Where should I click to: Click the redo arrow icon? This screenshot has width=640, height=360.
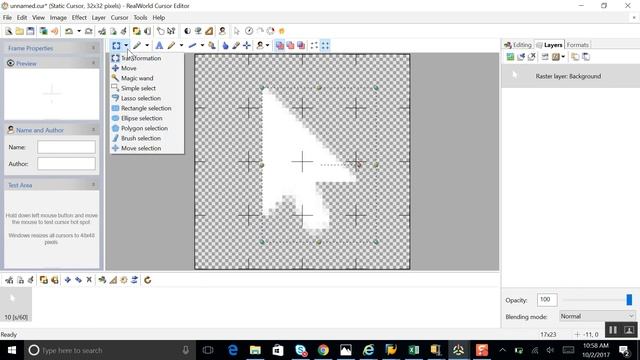tap(89, 31)
